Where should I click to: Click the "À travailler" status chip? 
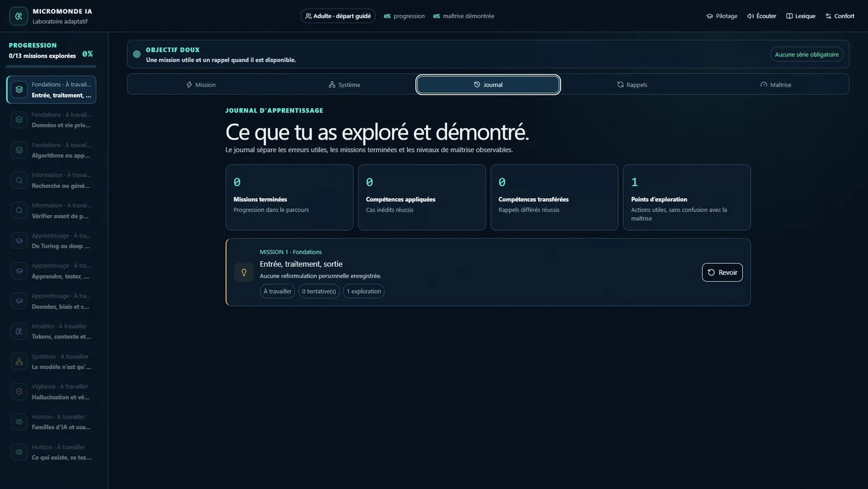point(278,291)
